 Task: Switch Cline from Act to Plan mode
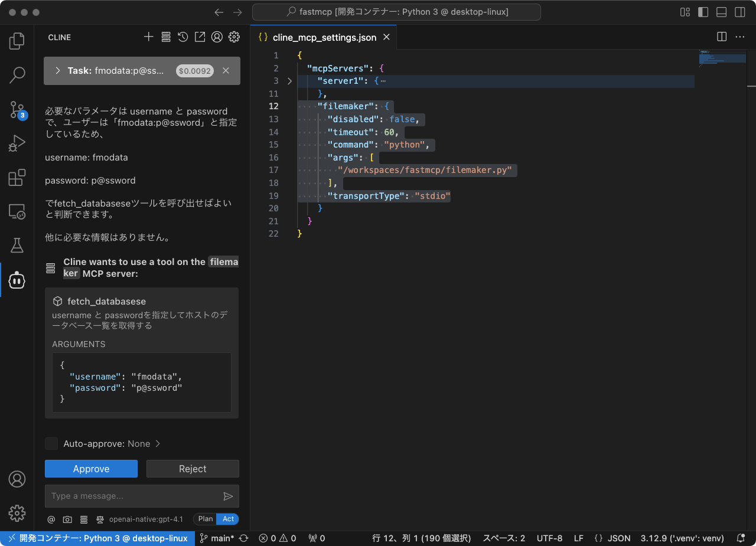coord(205,519)
